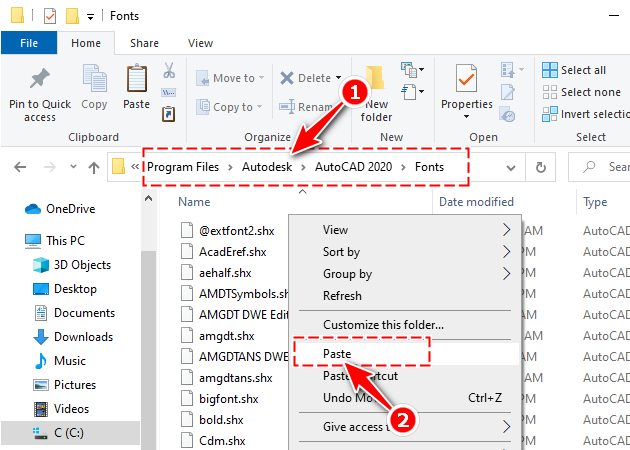The width and height of the screenshot is (630, 450).
Task: Click Autodesk in the breadcrumb
Action: (267, 167)
